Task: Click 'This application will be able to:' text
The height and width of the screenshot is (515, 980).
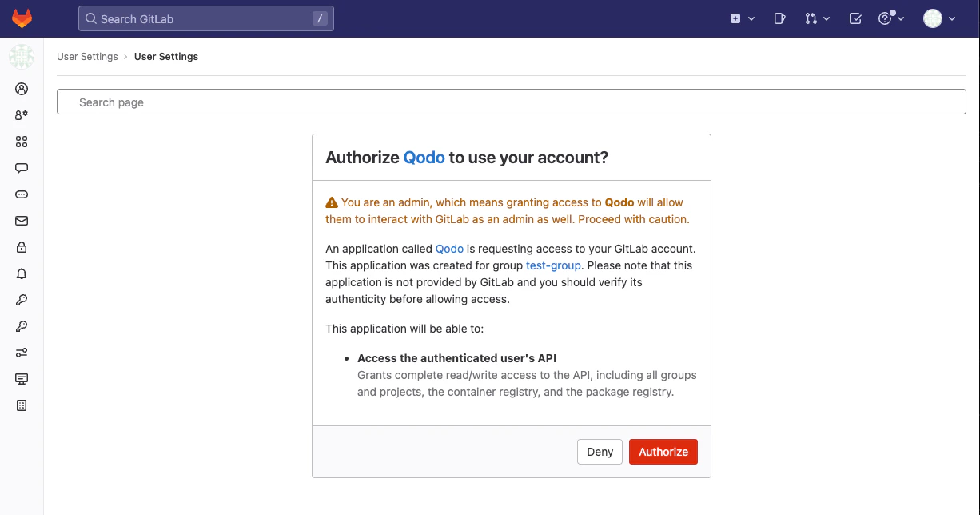Action: point(404,329)
